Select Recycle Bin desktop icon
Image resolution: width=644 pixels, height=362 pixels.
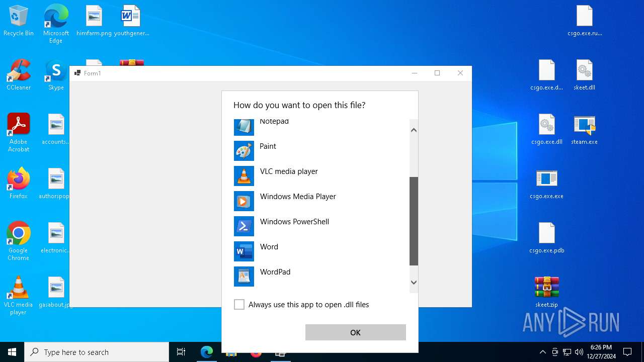click(19, 21)
